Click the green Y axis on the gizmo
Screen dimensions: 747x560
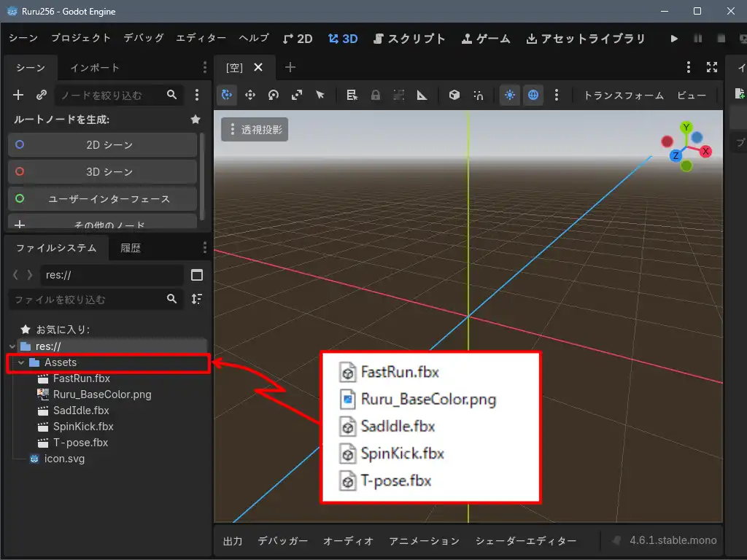coord(686,128)
